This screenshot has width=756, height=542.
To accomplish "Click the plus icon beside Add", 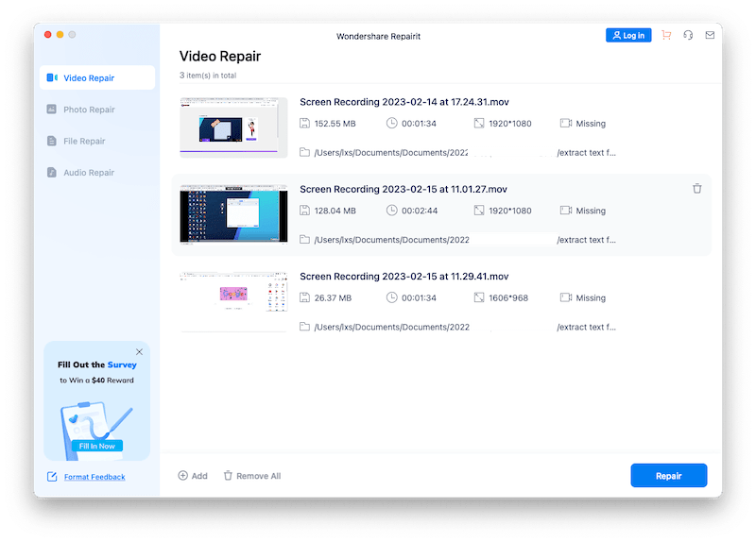I will [182, 476].
